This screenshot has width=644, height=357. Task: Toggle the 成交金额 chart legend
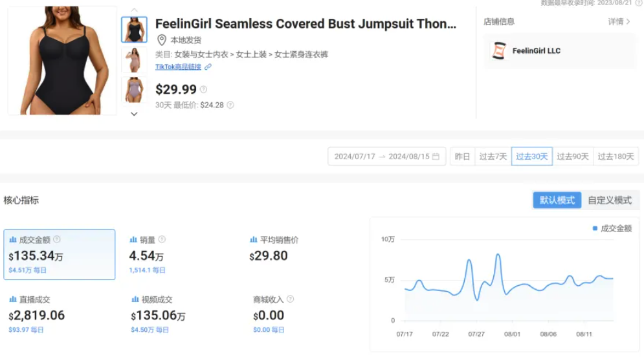(x=612, y=228)
